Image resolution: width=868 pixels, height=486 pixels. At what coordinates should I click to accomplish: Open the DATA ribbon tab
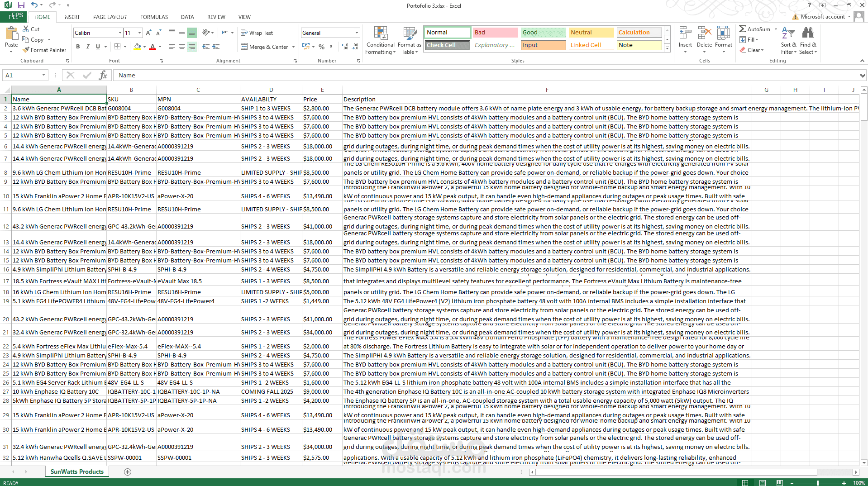pos(187,17)
